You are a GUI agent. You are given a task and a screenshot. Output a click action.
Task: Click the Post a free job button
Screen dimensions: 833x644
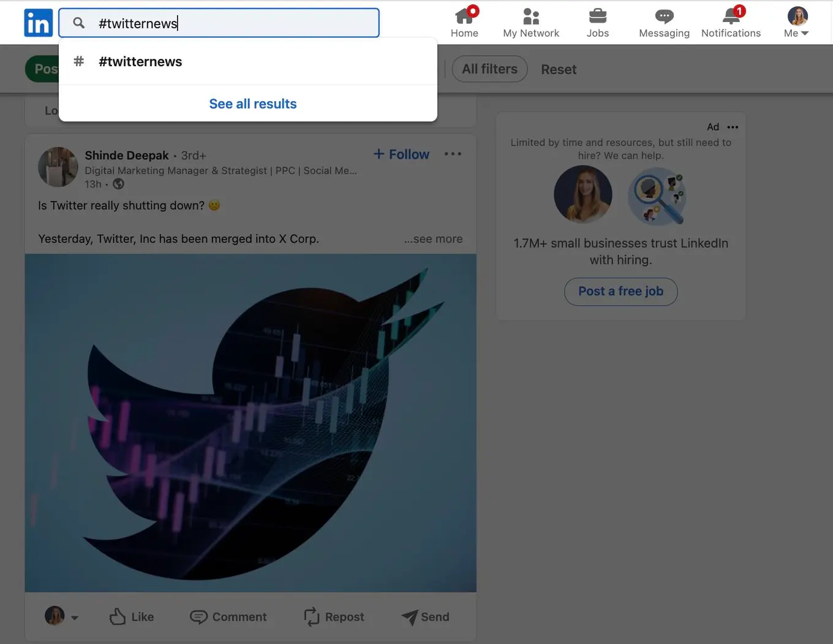pos(620,291)
